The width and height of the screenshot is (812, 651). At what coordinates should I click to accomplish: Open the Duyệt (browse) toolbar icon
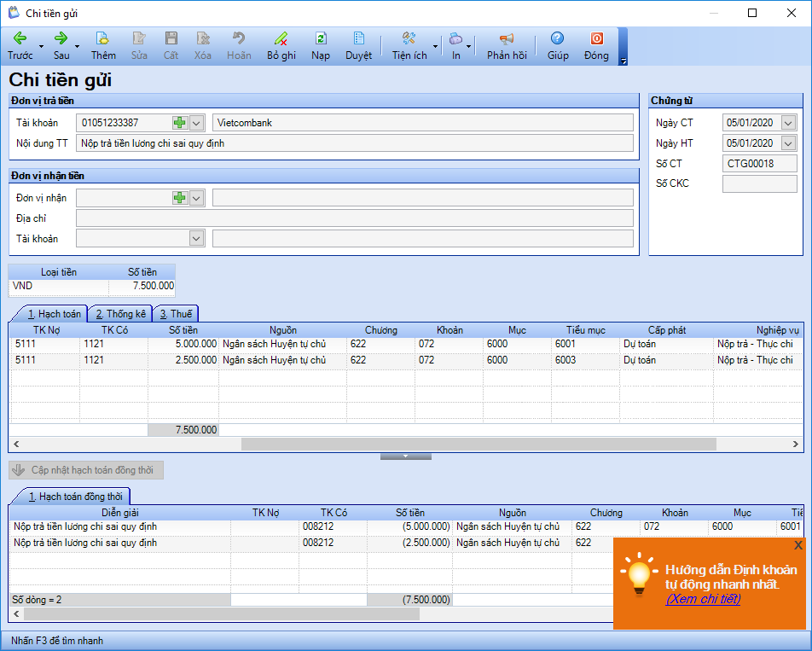click(x=358, y=39)
